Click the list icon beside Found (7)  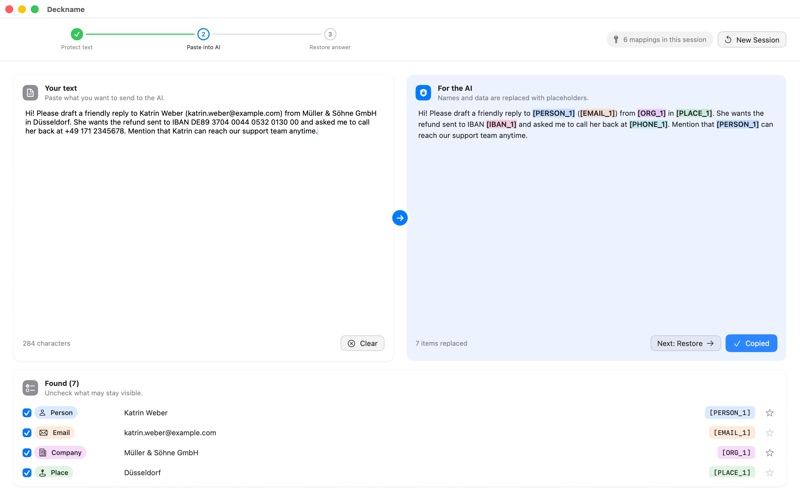[x=30, y=388]
